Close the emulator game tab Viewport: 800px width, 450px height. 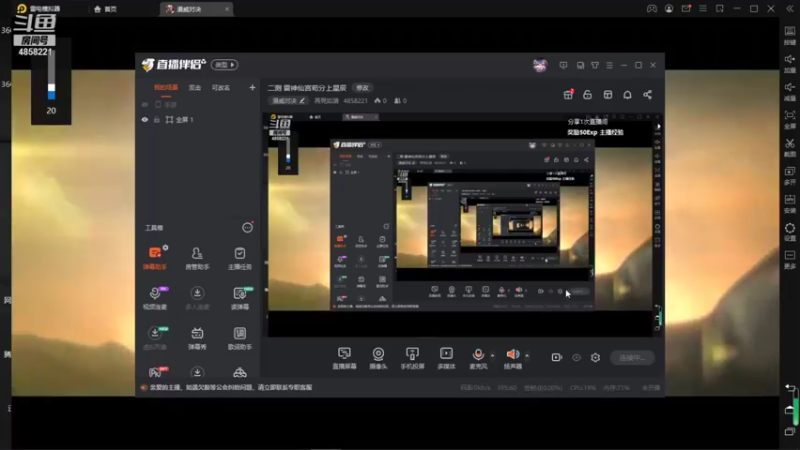(227, 9)
